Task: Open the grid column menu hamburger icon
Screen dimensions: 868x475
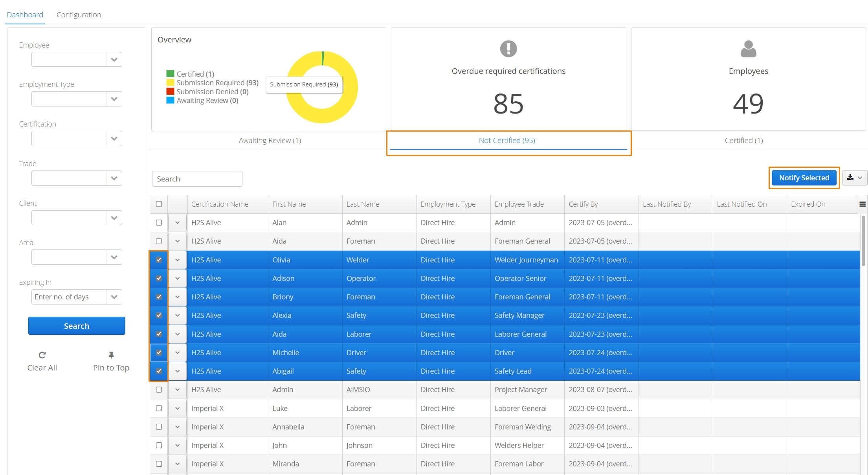Action: click(x=862, y=204)
